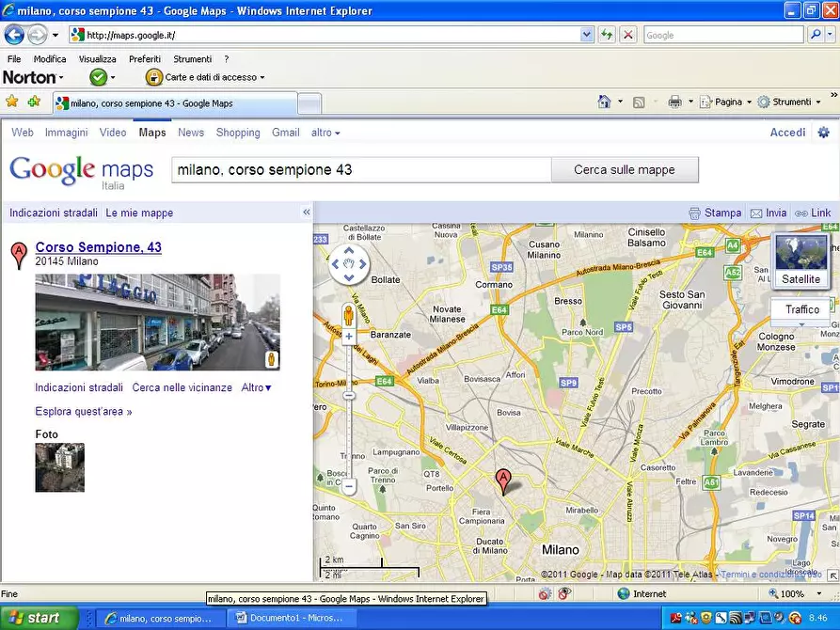Click the red marker A on the map
The width and height of the screenshot is (840, 630).
[x=503, y=480]
